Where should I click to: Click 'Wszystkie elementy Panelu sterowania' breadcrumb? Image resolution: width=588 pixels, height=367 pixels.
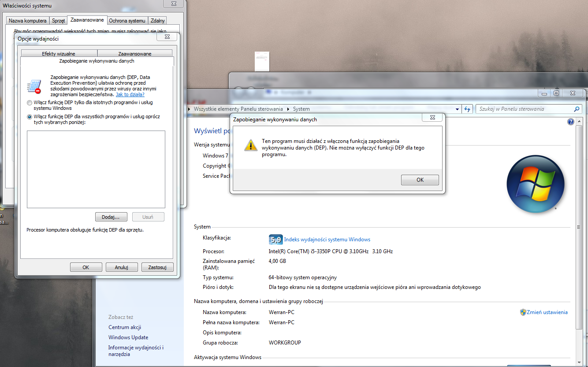[238, 109]
